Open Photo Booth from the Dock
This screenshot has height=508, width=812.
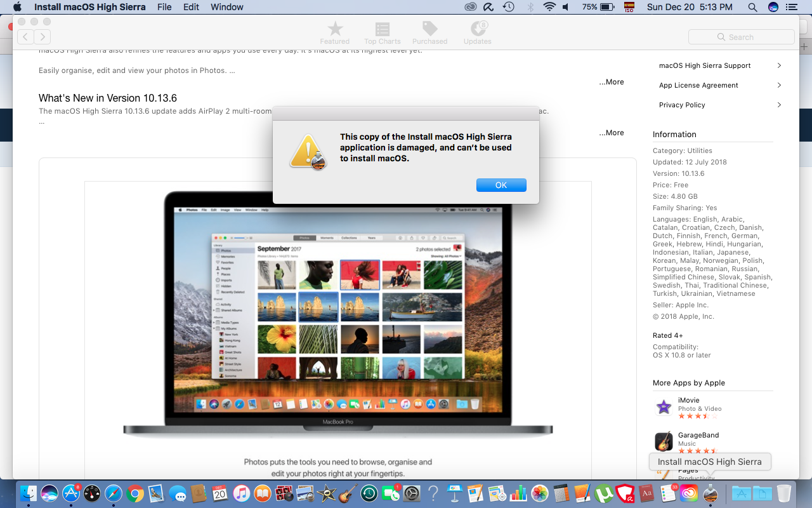[284, 493]
